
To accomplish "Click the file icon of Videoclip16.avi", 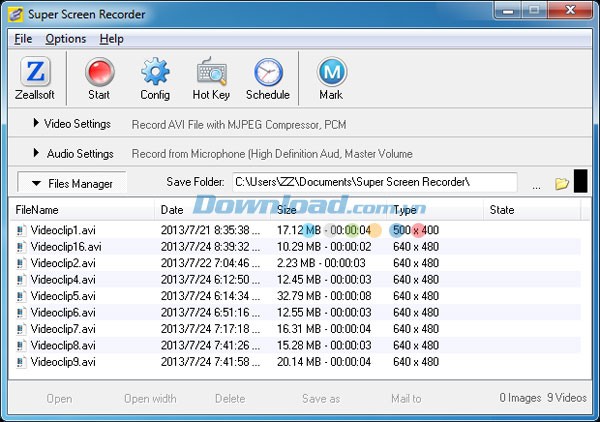I will click(x=21, y=247).
